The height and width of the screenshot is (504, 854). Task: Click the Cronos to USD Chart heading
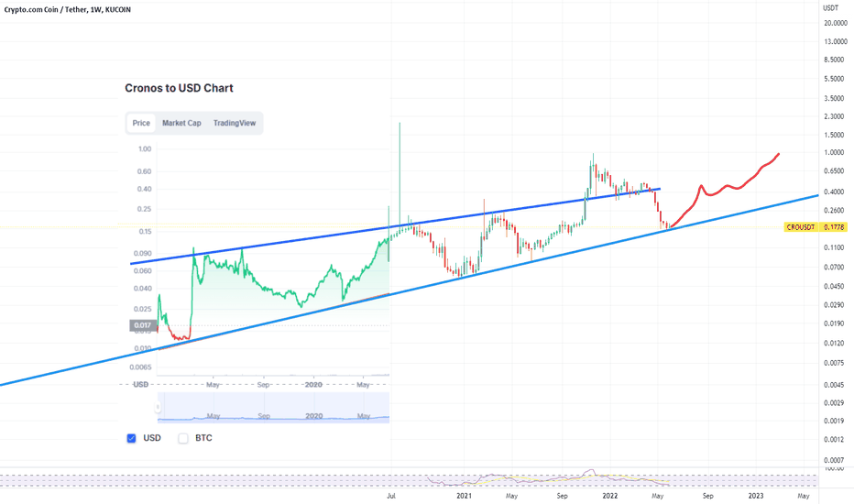coord(179,88)
